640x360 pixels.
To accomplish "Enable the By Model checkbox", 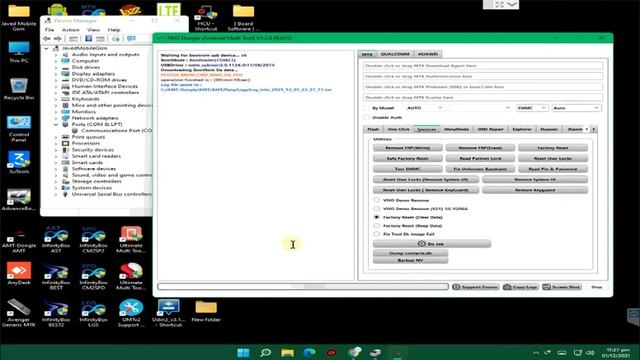I will click(x=367, y=108).
